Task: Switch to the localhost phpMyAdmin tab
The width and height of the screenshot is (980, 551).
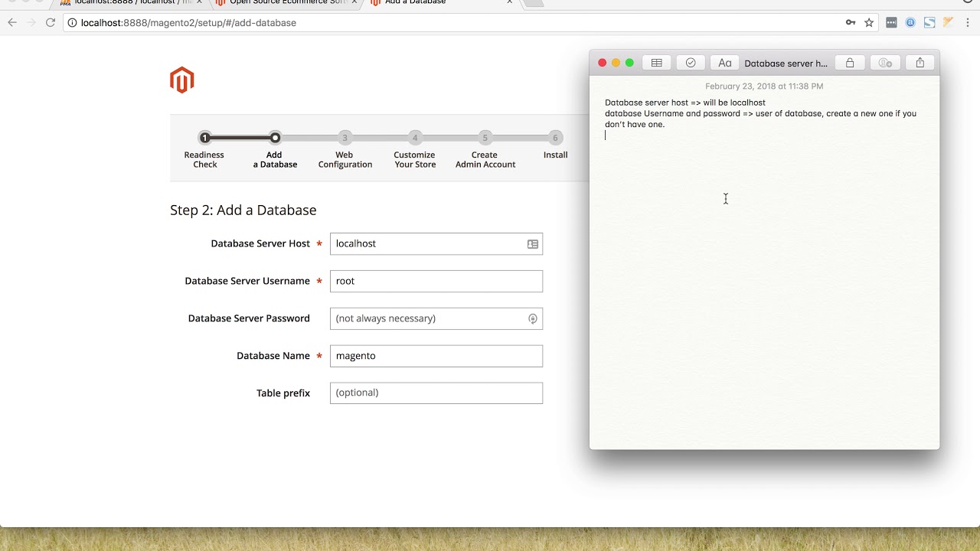Action: point(130,3)
